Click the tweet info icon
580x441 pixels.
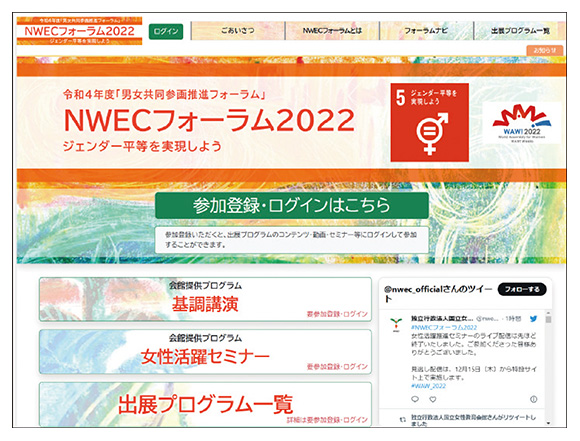tap(533, 399)
